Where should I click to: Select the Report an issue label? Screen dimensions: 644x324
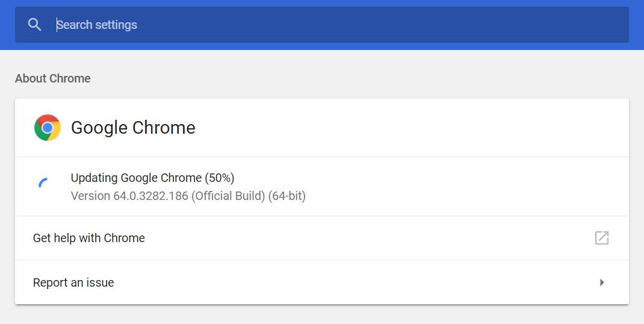pos(73,282)
